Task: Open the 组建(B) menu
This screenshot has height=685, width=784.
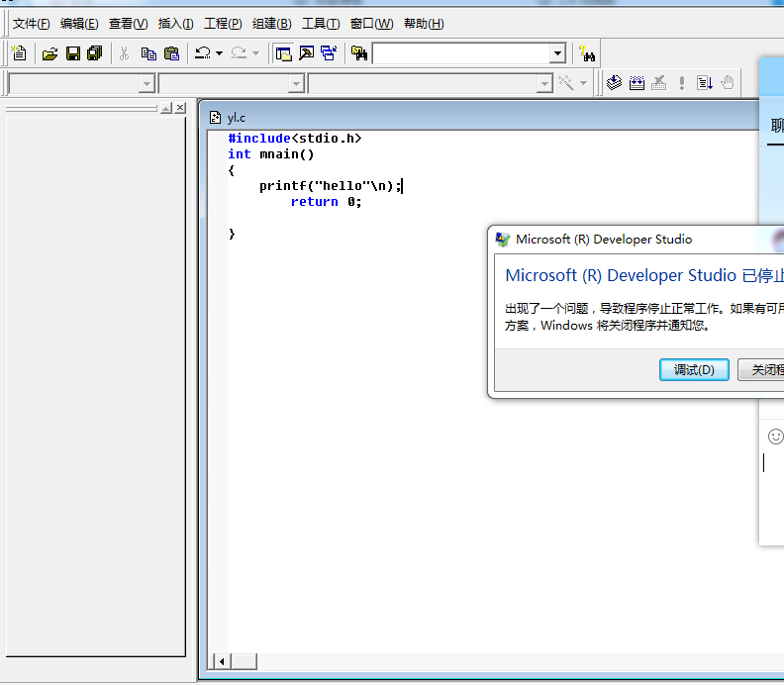Action: 271,24
